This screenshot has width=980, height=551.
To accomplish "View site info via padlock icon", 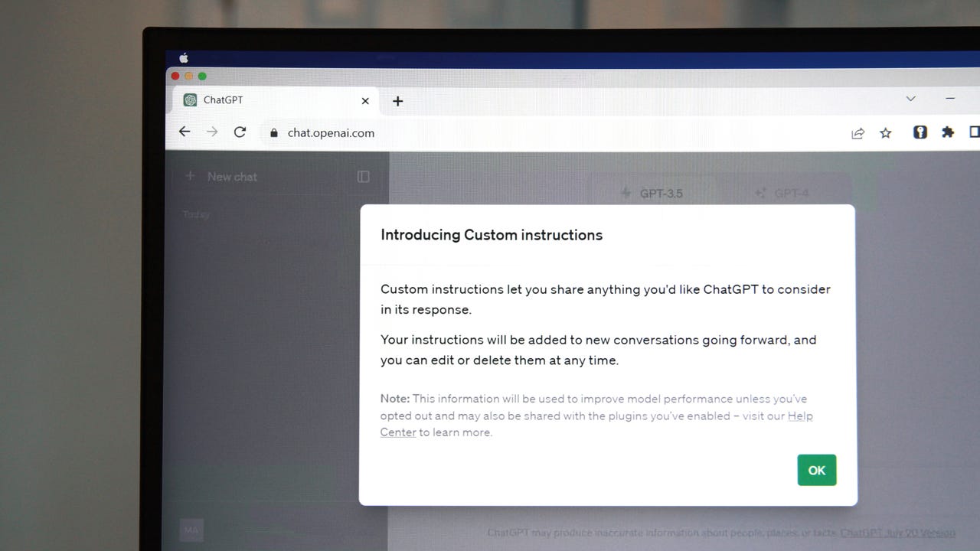I will pos(273,133).
